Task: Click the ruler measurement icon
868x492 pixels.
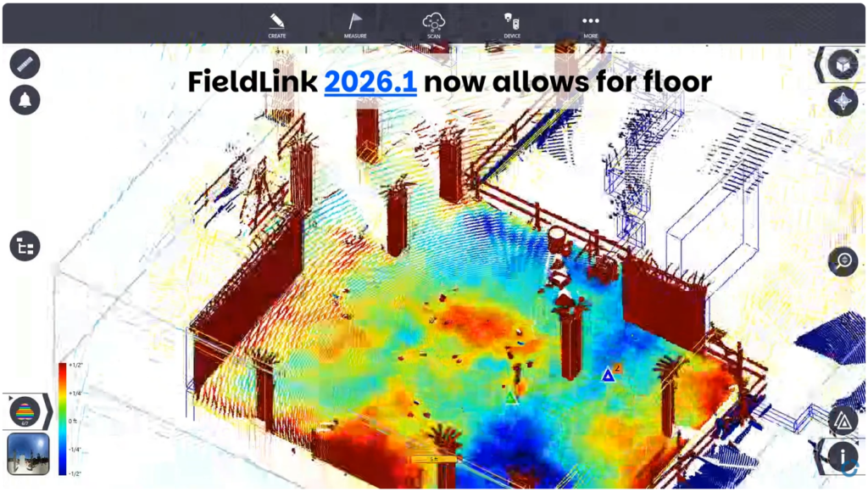Action: coord(25,64)
